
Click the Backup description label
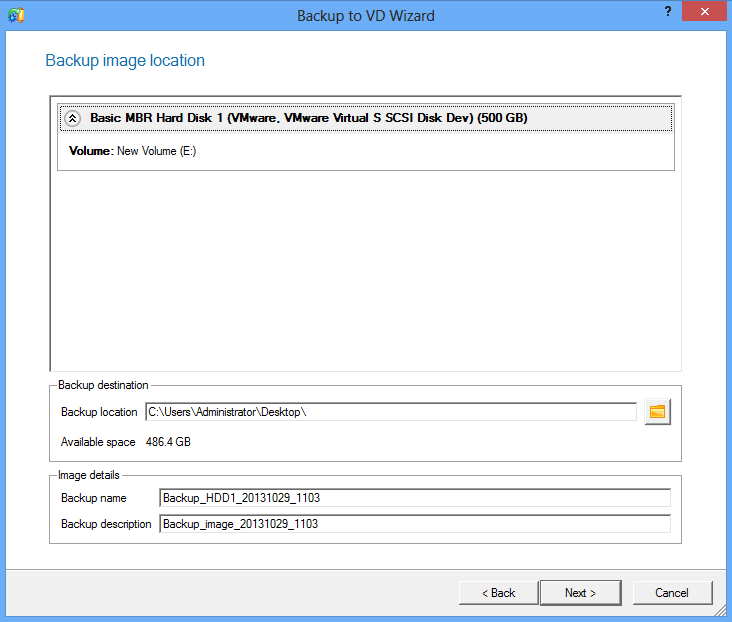point(106,524)
